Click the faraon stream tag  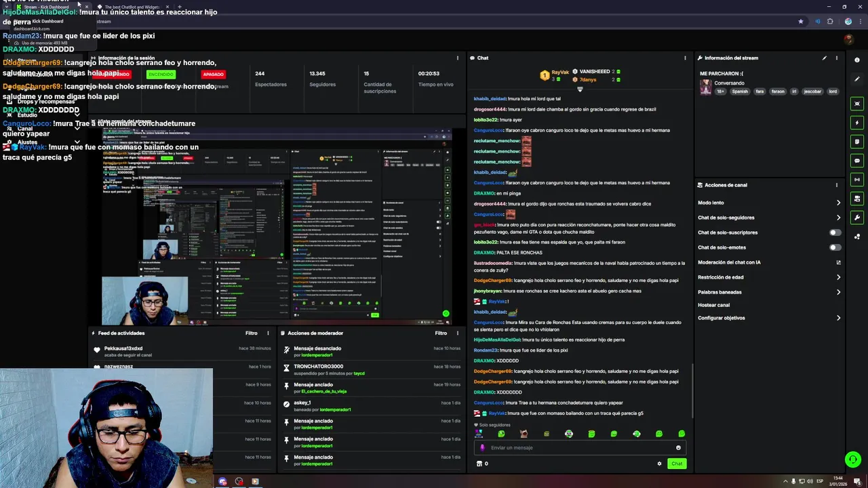point(778,91)
